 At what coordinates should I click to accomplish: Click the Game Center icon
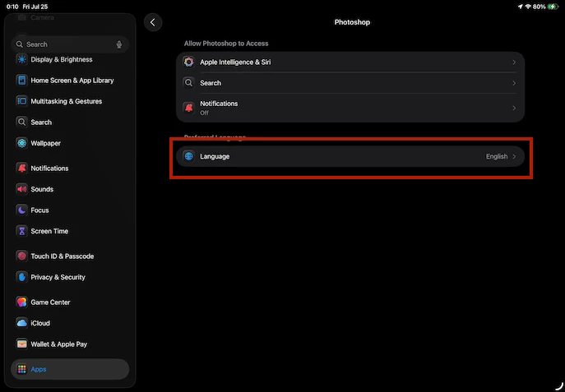(21, 302)
